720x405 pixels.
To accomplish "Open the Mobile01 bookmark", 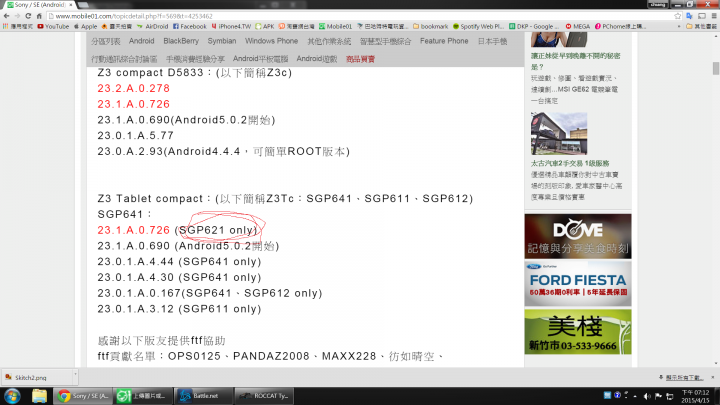I will (336, 27).
